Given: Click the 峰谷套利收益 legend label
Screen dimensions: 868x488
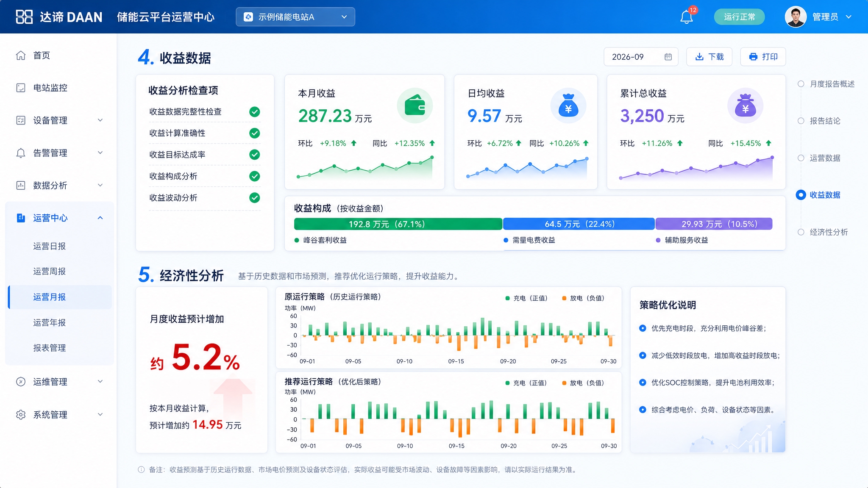Looking at the screenshot, I should tap(325, 240).
